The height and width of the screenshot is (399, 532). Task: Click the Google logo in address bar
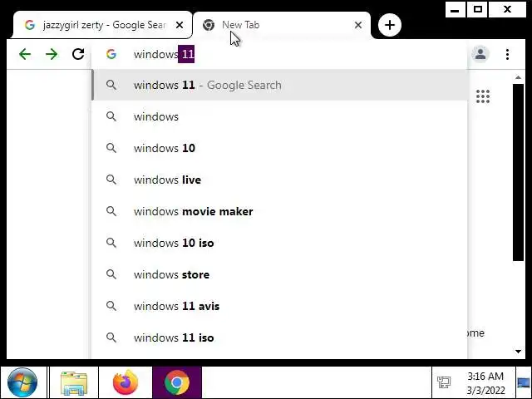click(111, 54)
